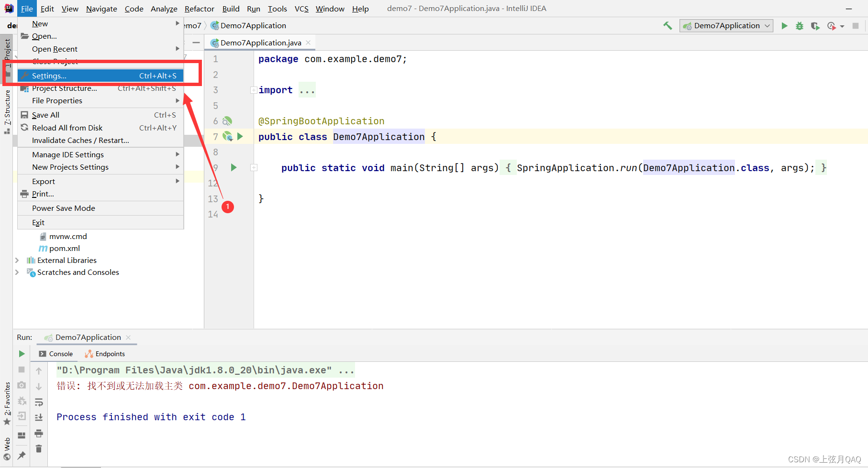The image size is (868, 468).
Task: Click the run gutter arrow beside main method
Action: pyautogui.click(x=234, y=167)
